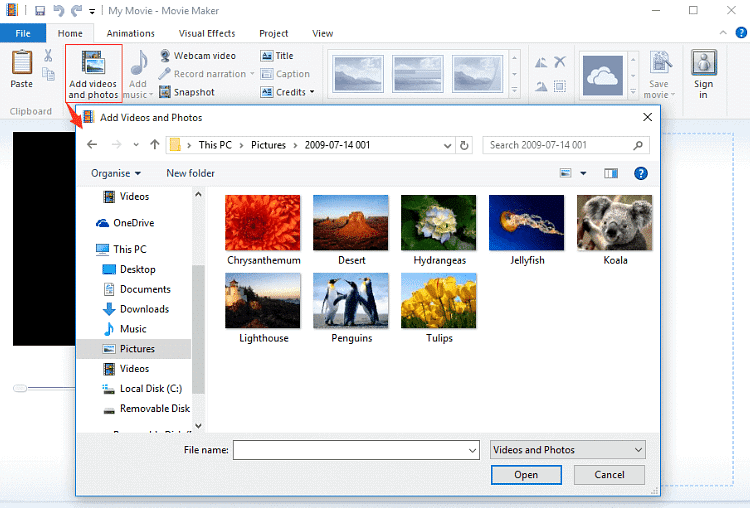The image size is (750, 508).
Task: Click the File name input field
Action: point(356,450)
